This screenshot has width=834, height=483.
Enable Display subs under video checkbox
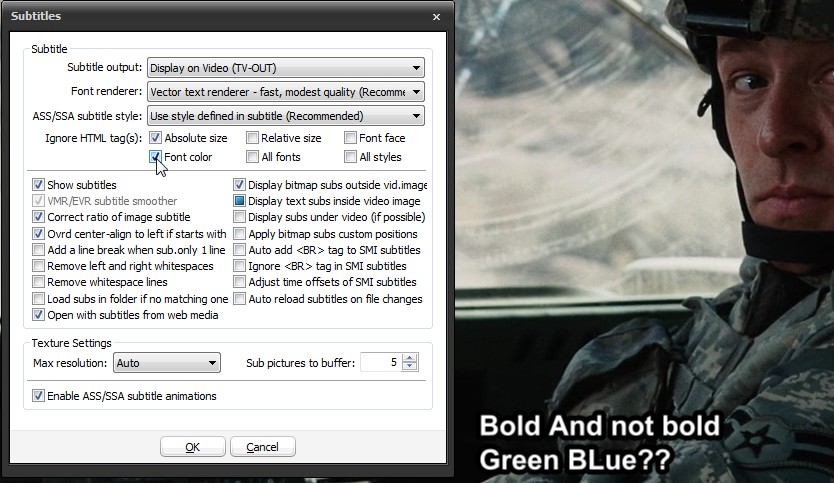click(239, 216)
